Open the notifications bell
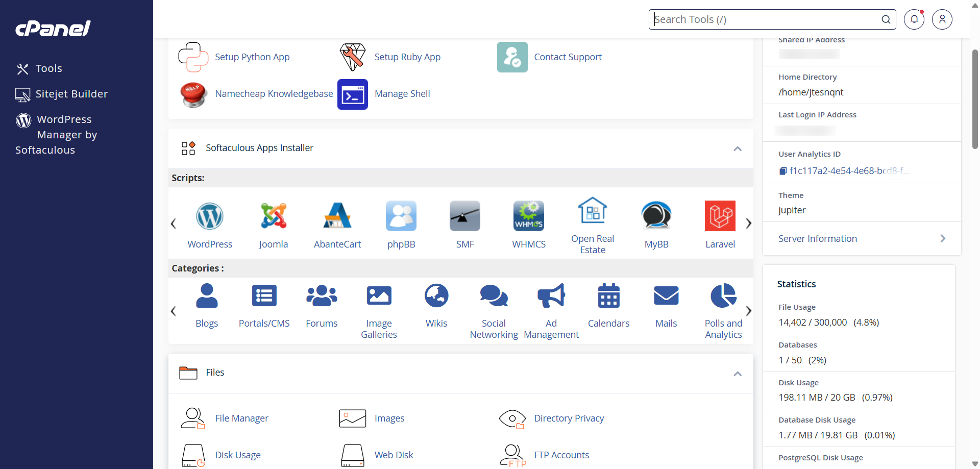This screenshot has width=980, height=469. [914, 19]
